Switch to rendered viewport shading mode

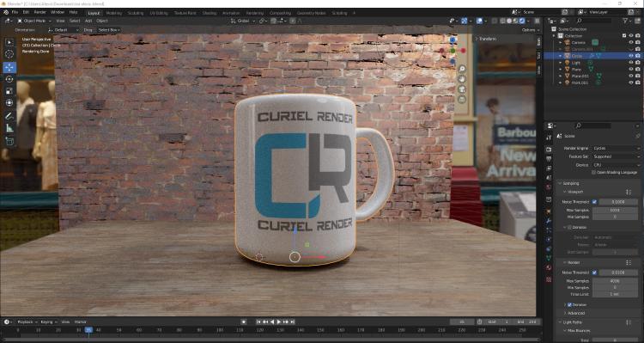tap(522, 21)
